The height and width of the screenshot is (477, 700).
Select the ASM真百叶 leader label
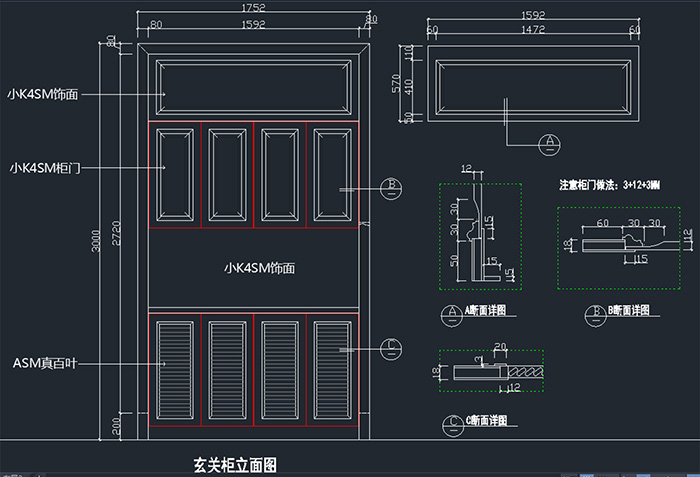tap(40, 362)
